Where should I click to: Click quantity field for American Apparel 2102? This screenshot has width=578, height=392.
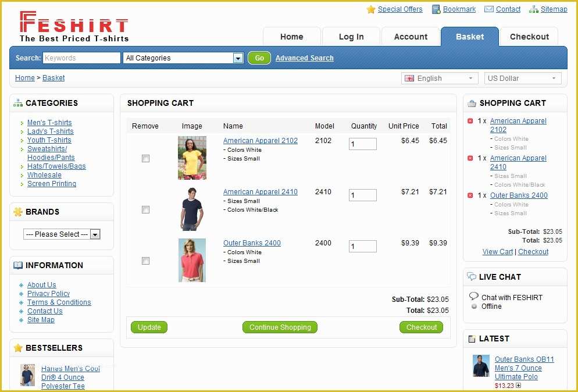363,144
